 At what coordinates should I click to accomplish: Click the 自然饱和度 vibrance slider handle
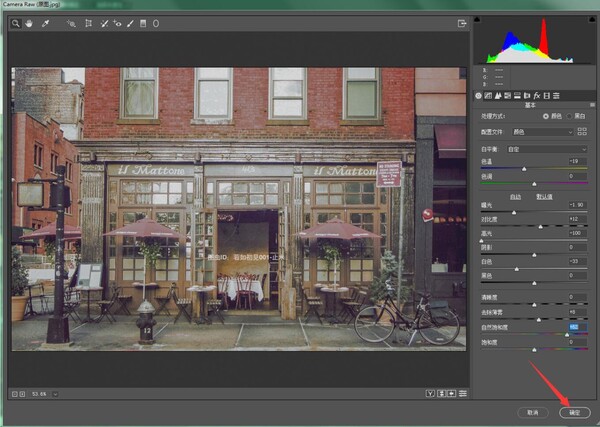[x=567, y=334]
